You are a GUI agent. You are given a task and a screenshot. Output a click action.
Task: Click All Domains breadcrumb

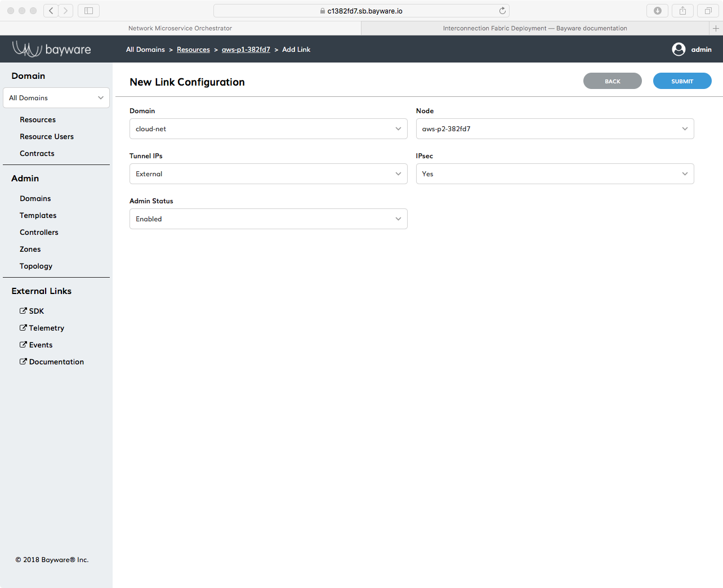(x=145, y=50)
